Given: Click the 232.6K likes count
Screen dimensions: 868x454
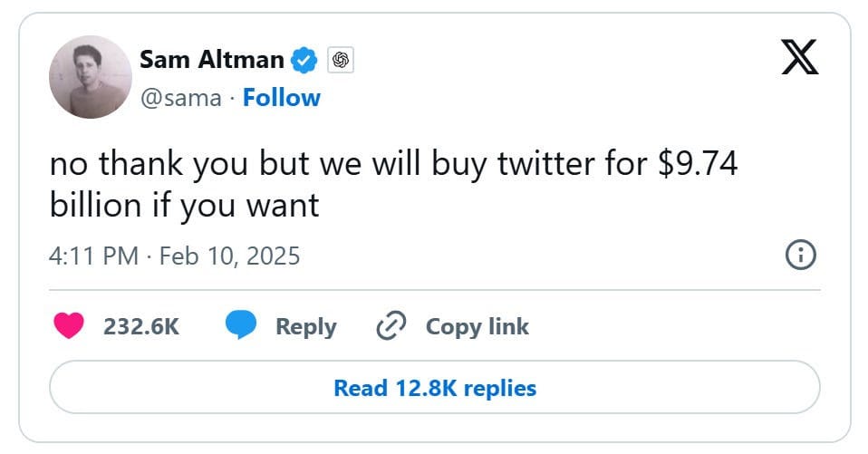Looking at the screenshot, I should [140, 327].
